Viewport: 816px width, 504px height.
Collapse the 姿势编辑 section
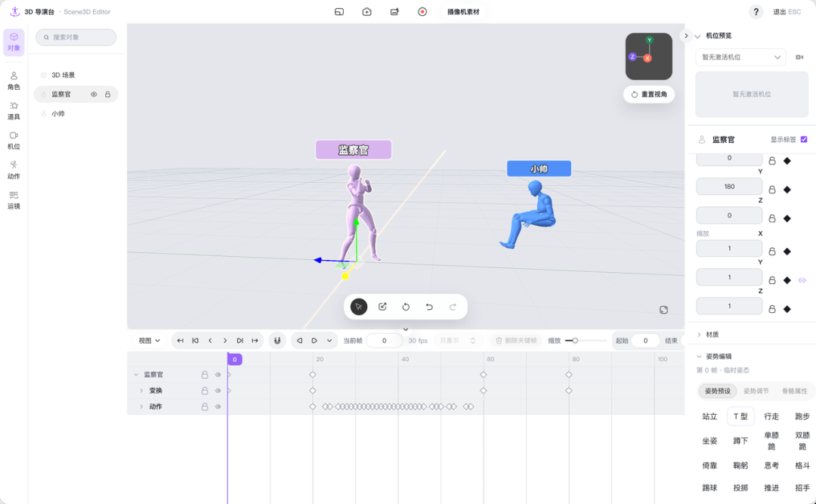[x=699, y=357]
